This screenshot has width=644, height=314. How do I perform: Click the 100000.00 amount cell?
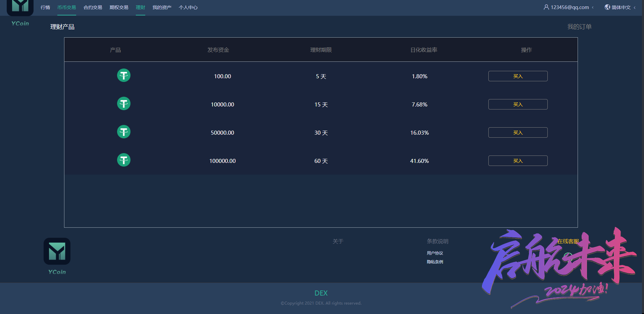[222, 161]
